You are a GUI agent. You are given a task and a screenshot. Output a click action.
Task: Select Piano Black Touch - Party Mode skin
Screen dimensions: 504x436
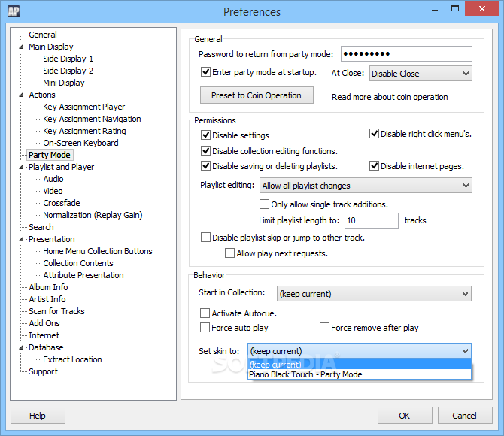[x=360, y=374]
